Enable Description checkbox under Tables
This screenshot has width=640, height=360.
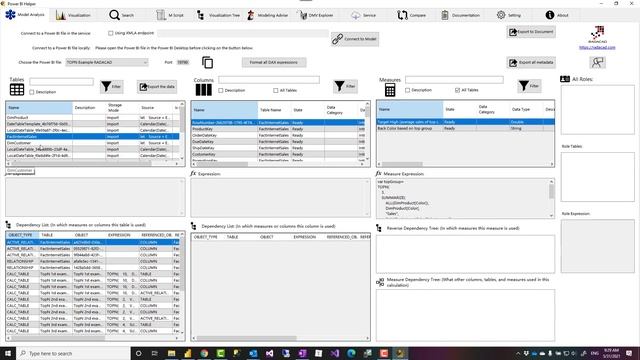click(32, 92)
